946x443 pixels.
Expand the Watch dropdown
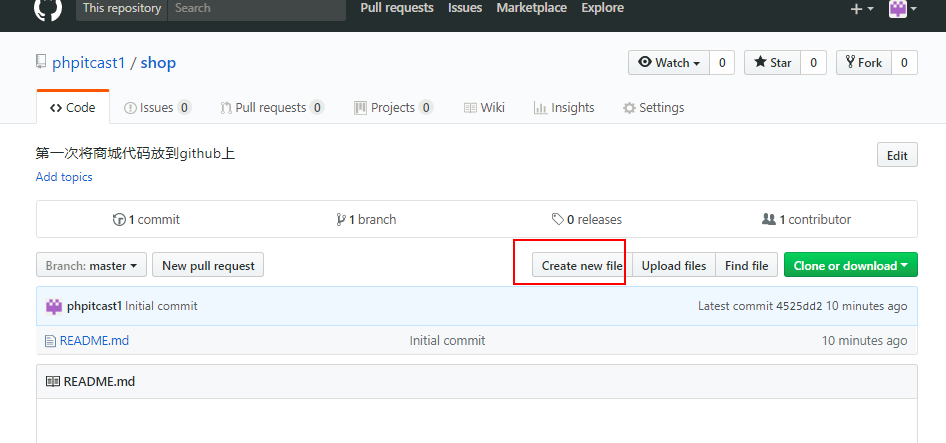(669, 63)
